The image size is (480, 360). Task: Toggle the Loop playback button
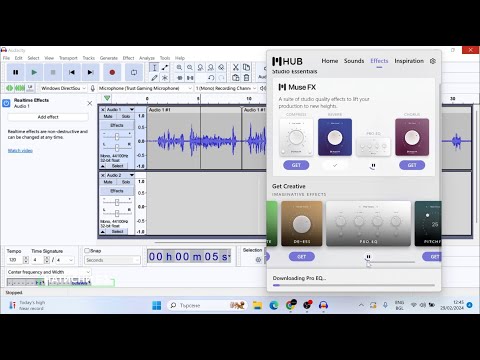(x=134, y=72)
